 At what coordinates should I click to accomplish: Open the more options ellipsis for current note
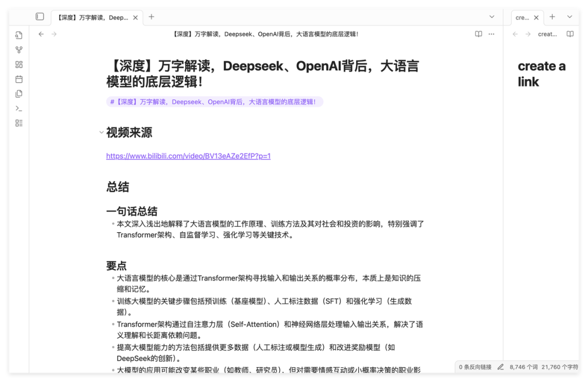(491, 34)
